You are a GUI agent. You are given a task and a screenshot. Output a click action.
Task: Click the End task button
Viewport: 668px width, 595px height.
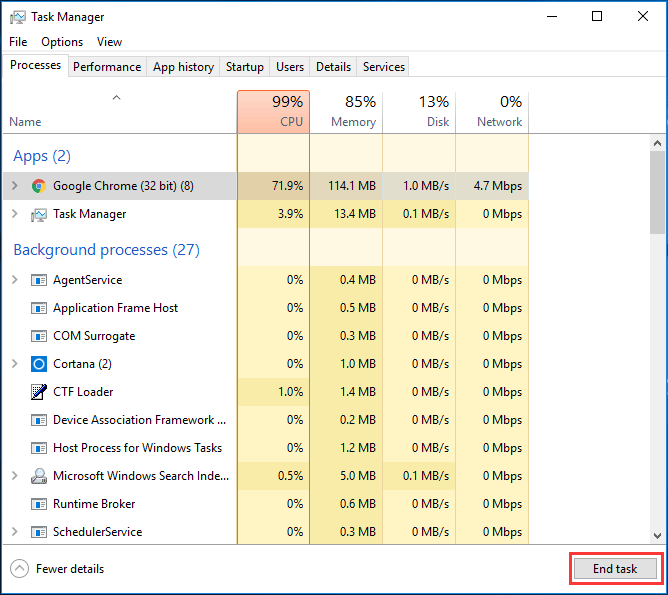[x=615, y=569]
